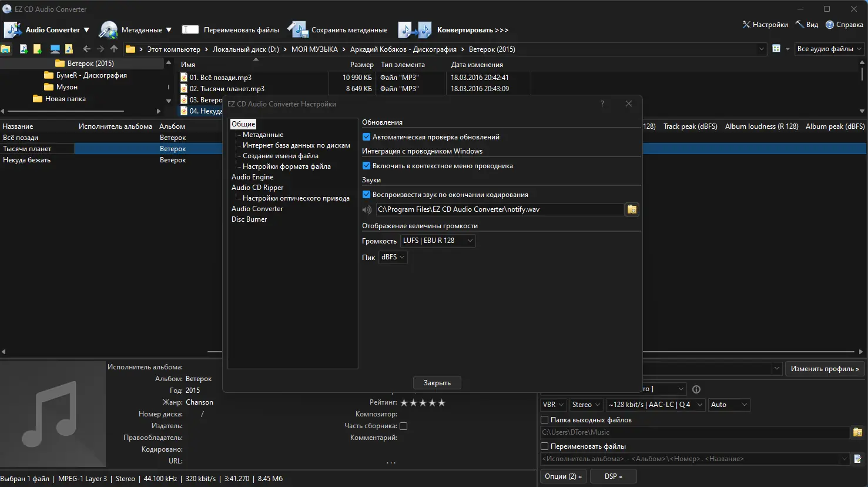Toggle Воспроизвести звук по окончании кодирования
This screenshot has height=487, width=868.
pos(366,195)
